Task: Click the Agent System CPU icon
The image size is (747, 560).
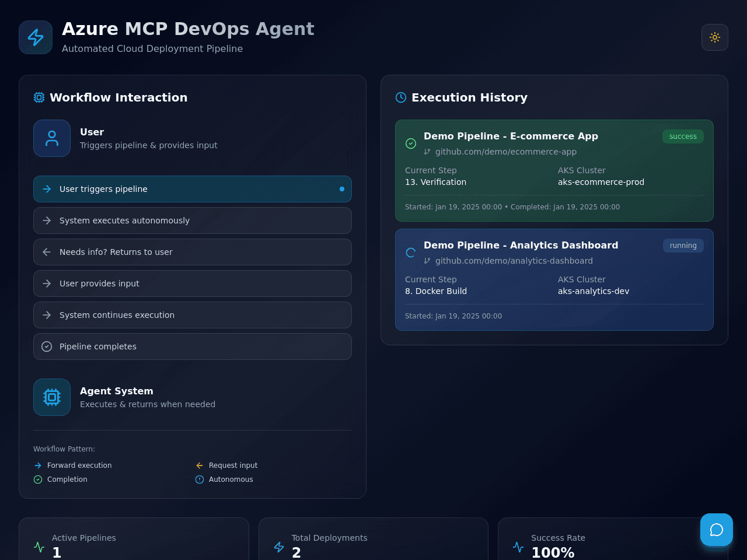Action: pyautogui.click(x=52, y=397)
